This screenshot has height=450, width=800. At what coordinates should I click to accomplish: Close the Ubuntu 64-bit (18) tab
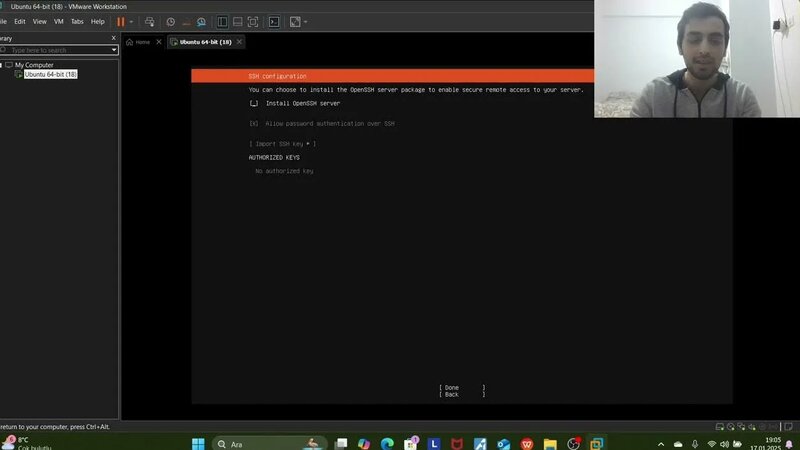click(239, 42)
